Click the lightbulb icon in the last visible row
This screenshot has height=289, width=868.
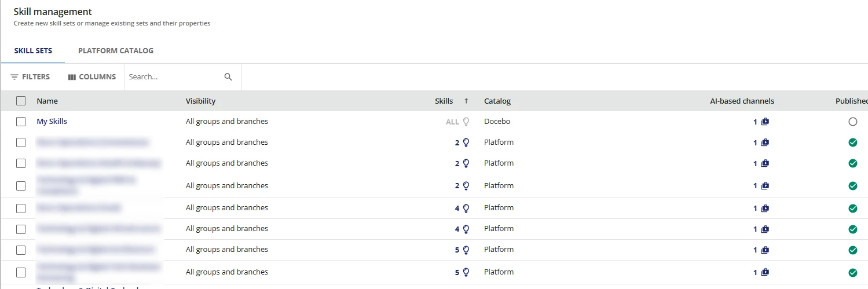(466, 272)
